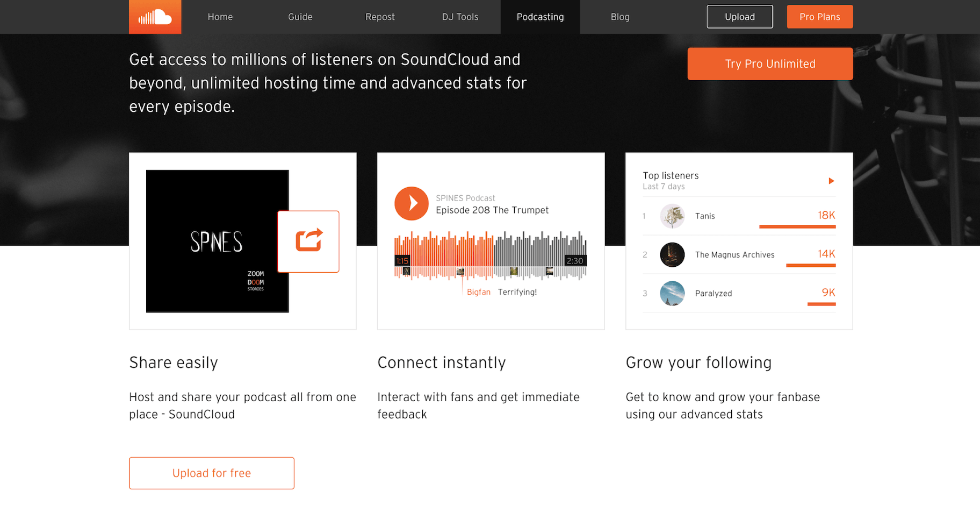Open the Blog page
Image resolution: width=980 pixels, height=505 pixels.
point(620,17)
